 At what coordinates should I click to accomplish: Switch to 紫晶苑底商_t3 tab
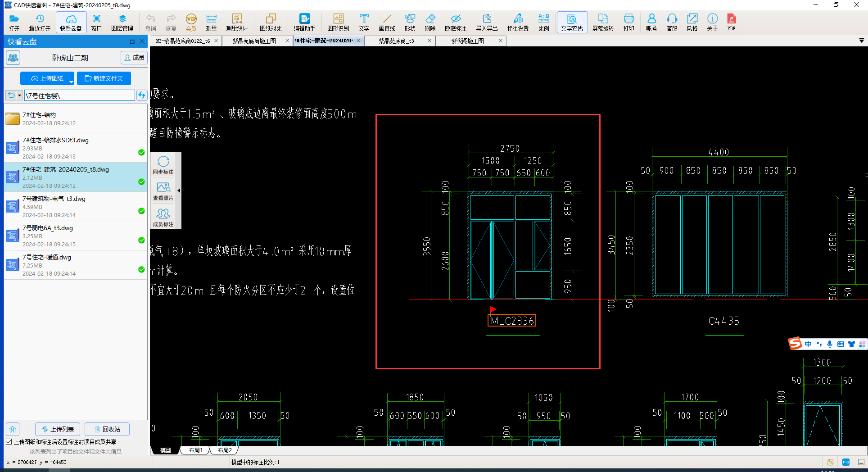[x=396, y=41]
